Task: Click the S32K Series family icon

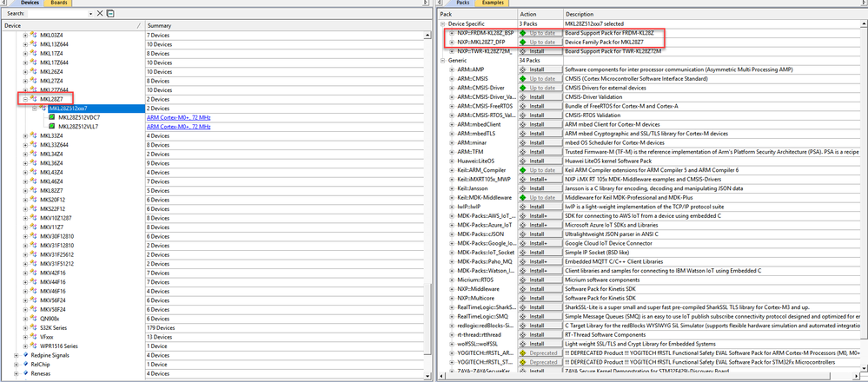Action: (33, 327)
